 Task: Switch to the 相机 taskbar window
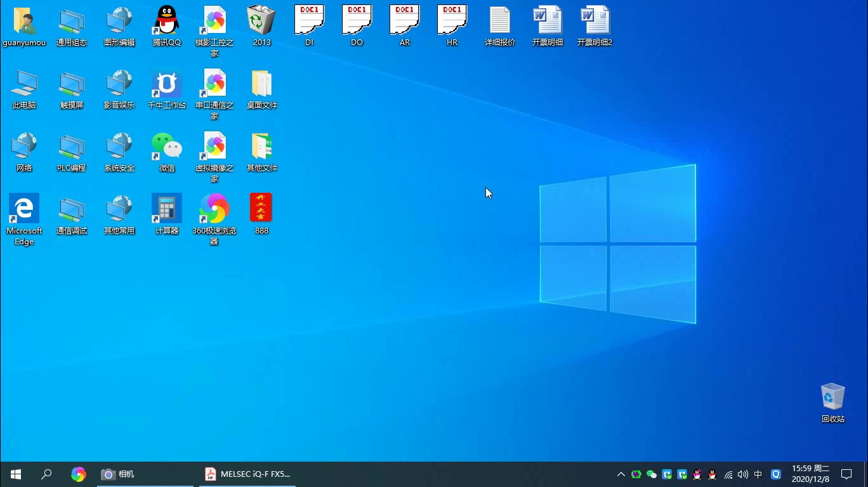coord(145,474)
